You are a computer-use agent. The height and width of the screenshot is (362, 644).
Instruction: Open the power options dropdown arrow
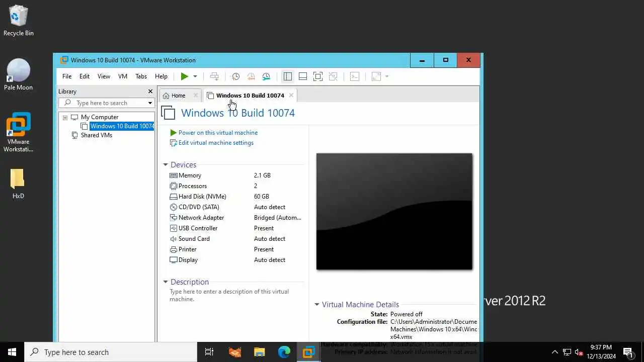coord(195,76)
